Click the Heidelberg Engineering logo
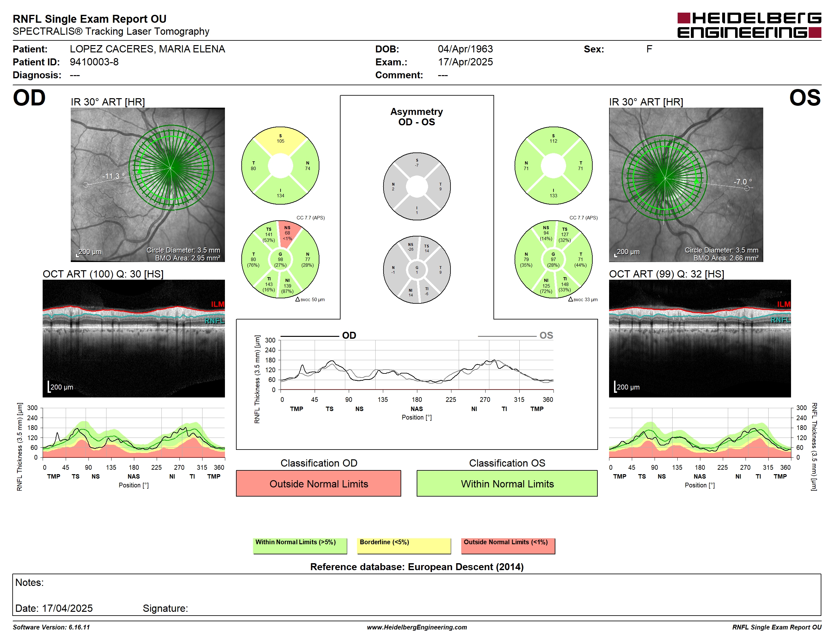The width and height of the screenshot is (834, 644). tap(749, 25)
